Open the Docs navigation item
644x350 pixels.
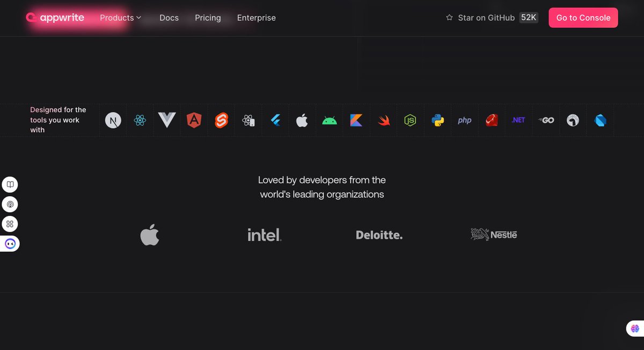pyautogui.click(x=169, y=18)
